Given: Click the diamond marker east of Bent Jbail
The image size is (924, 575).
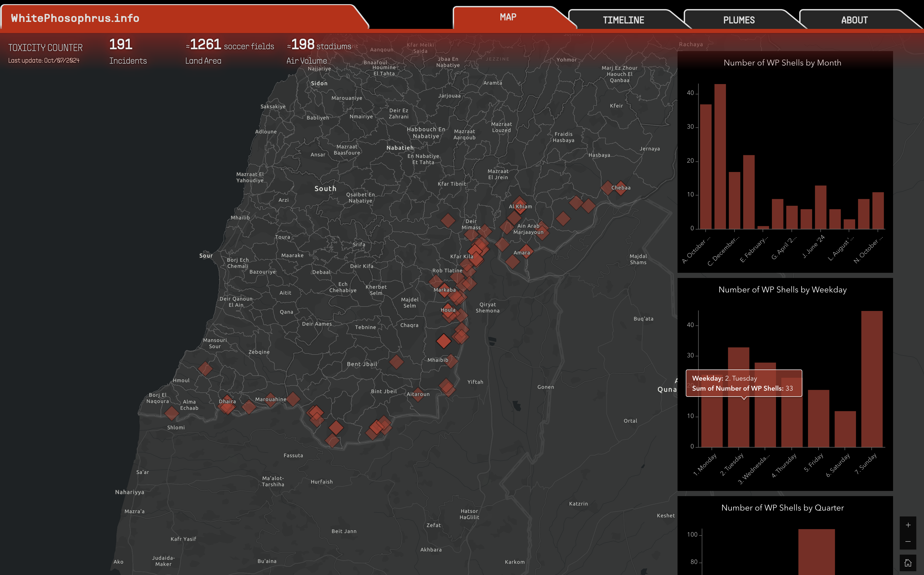Looking at the screenshot, I should click(x=396, y=362).
